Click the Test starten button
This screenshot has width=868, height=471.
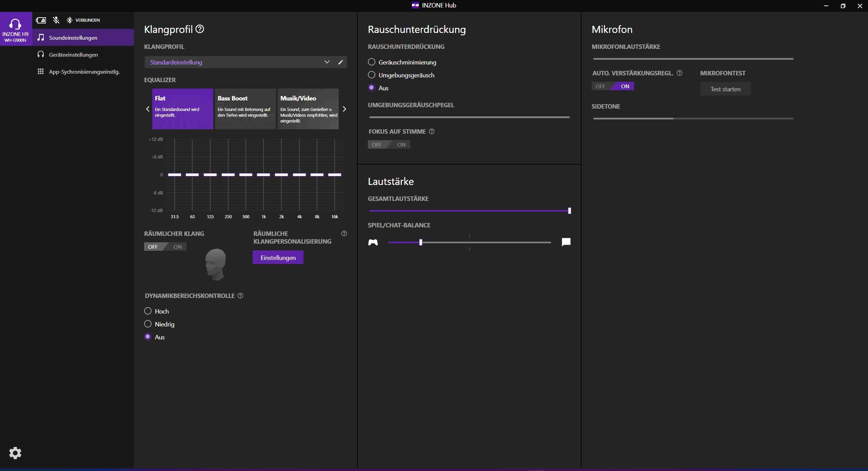725,89
